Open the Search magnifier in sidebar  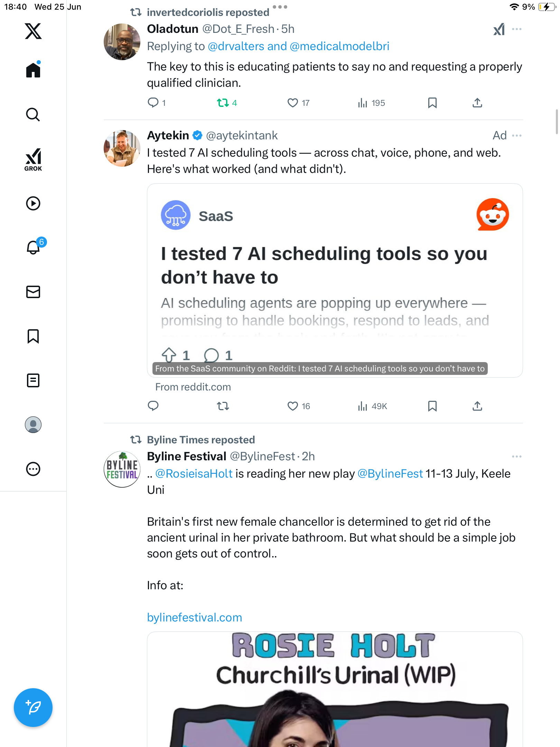pyautogui.click(x=33, y=114)
